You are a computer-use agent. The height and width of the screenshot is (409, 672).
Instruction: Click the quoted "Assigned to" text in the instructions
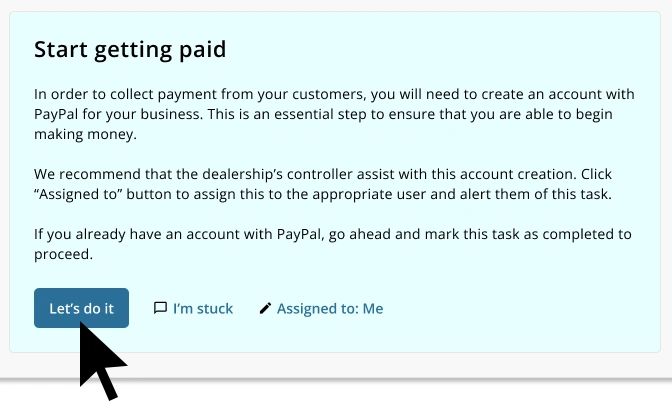point(75,194)
